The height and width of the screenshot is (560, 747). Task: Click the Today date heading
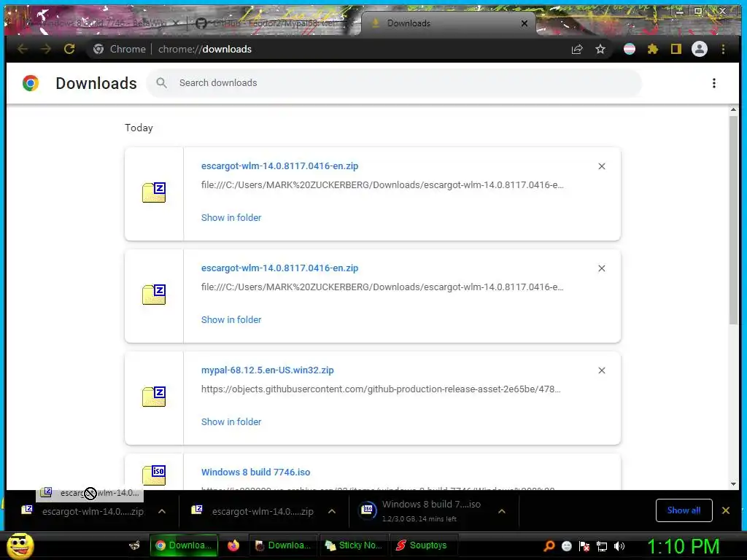(x=139, y=128)
